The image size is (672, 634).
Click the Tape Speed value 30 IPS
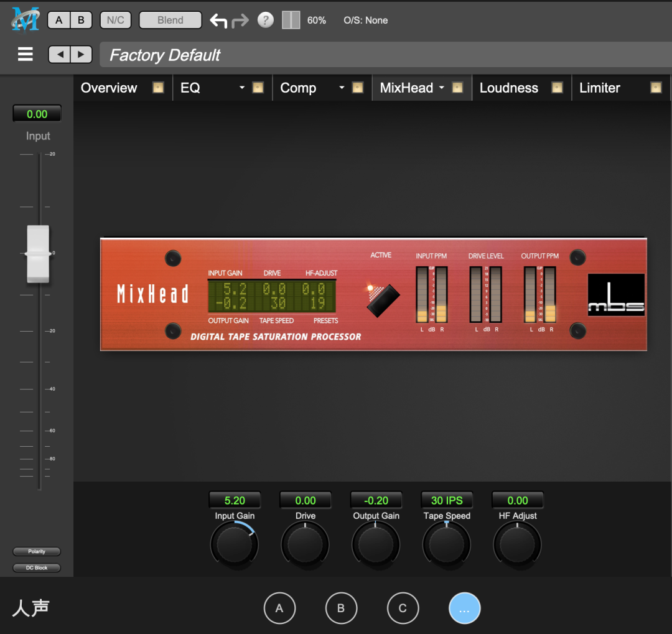pos(447,500)
